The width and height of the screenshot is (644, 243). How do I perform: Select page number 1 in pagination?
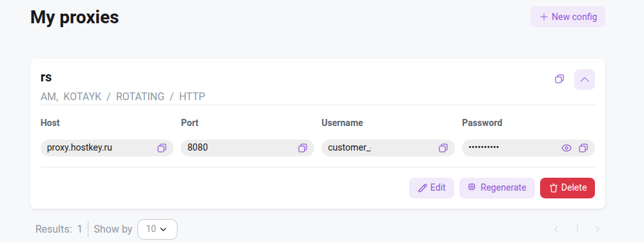577,229
